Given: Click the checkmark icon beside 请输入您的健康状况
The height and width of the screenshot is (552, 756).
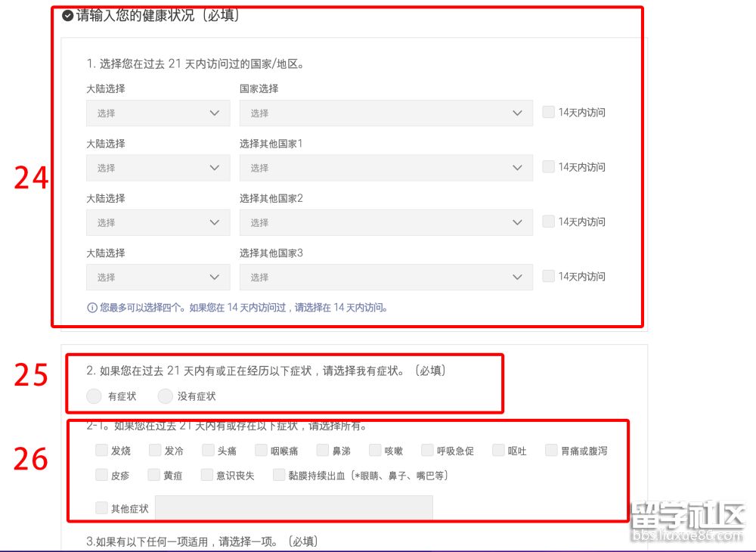Looking at the screenshot, I should 68,16.
